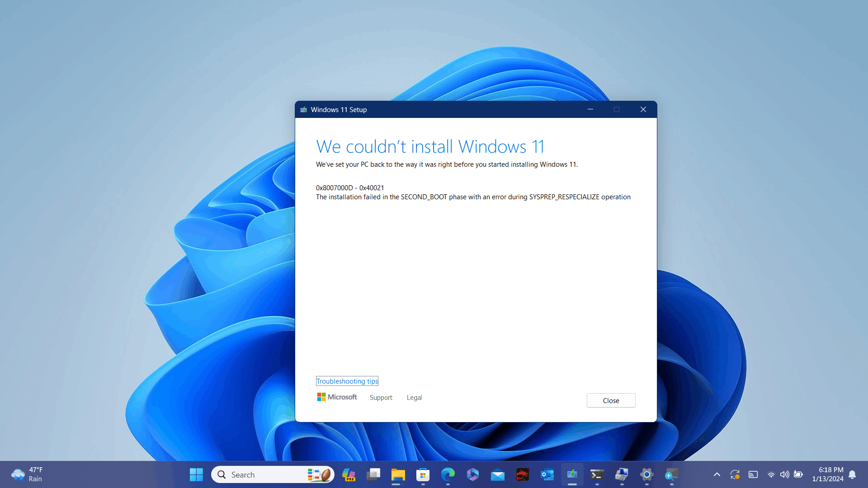This screenshot has width=868, height=488.
Task: Open Windows Settings via the gear icon
Action: click(646, 474)
